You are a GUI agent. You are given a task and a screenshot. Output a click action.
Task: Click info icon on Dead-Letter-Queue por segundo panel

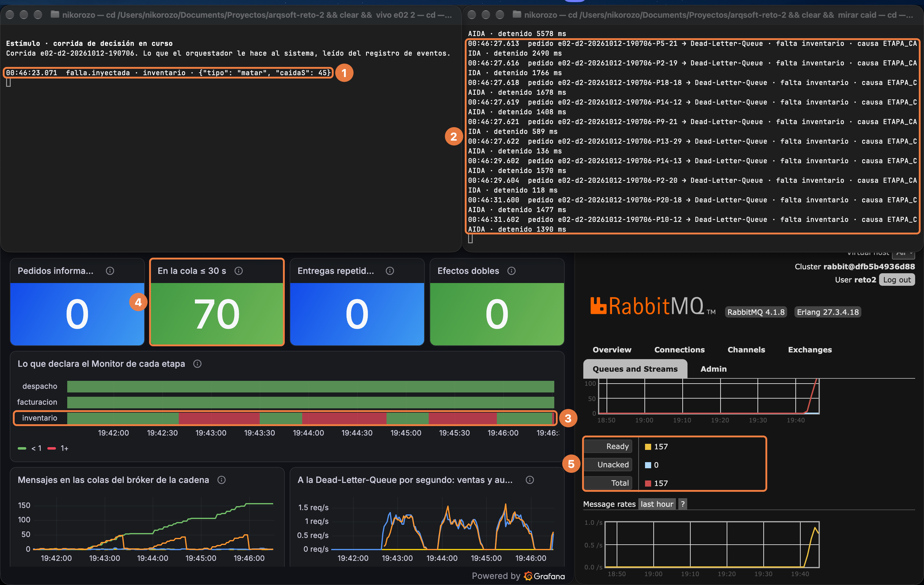coord(530,480)
